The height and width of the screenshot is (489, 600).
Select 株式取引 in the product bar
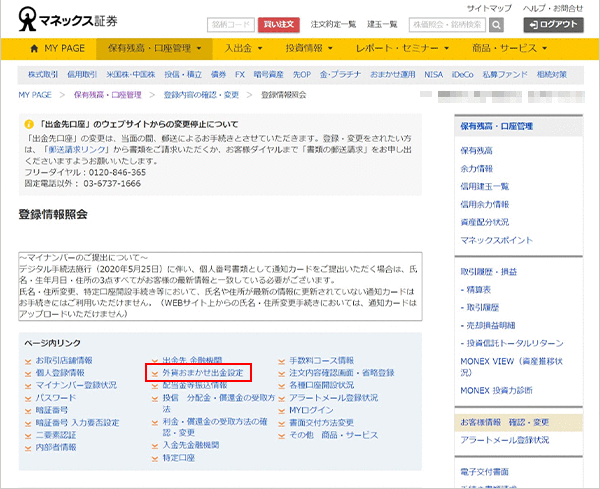[43, 75]
